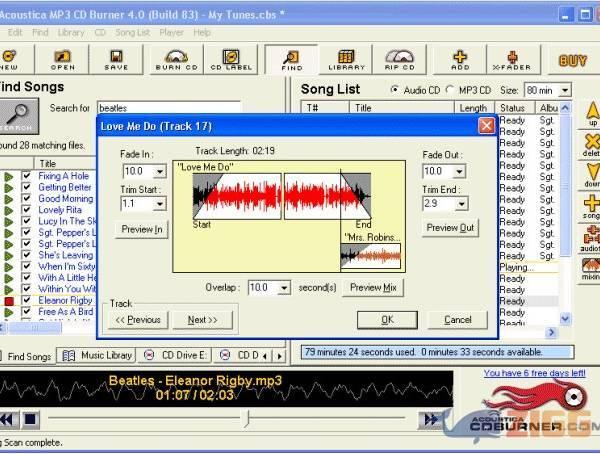Click the BUY button icon

tap(572, 60)
